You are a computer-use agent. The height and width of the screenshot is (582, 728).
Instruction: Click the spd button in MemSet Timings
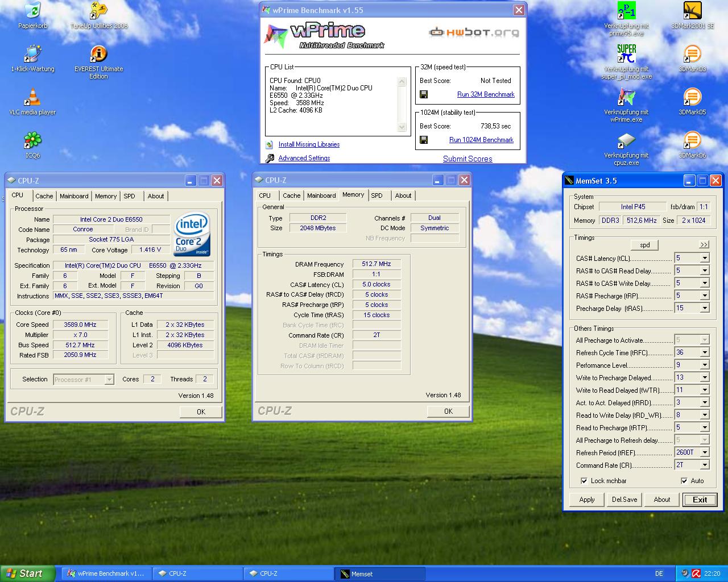point(645,245)
